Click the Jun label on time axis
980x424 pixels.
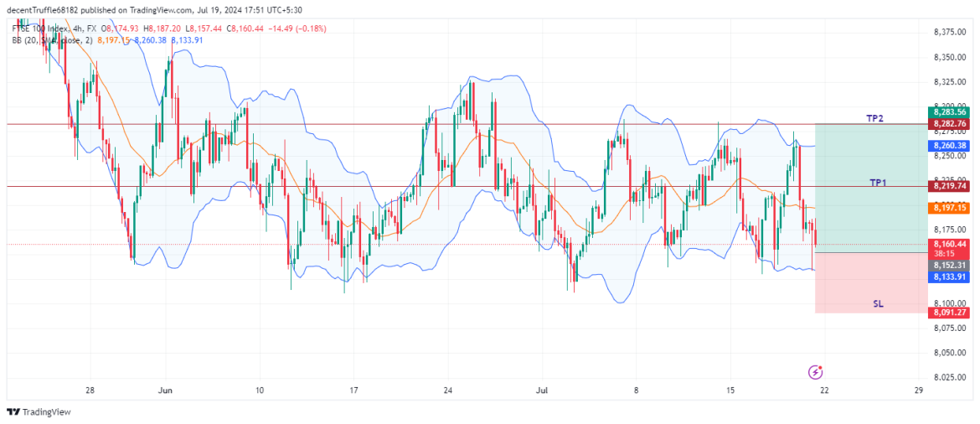tap(165, 390)
